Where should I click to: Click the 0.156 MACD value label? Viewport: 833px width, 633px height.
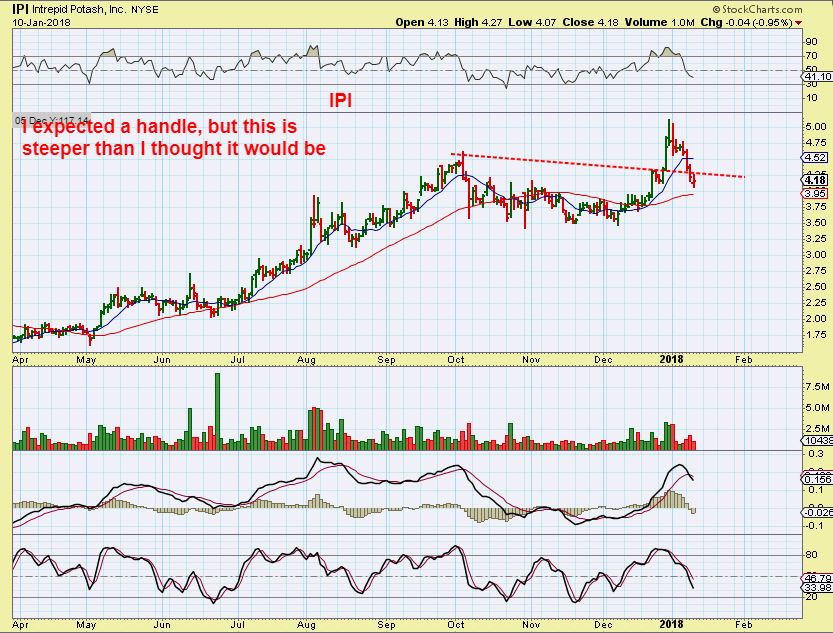click(x=818, y=480)
